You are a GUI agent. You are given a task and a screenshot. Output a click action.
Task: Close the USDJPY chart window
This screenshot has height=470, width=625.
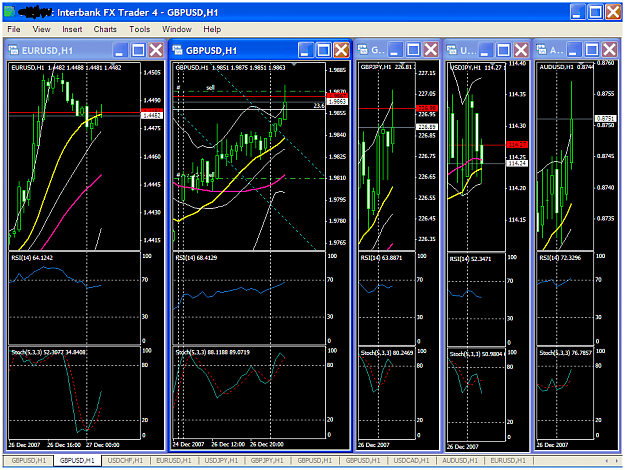pyautogui.click(x=521, y=50)
